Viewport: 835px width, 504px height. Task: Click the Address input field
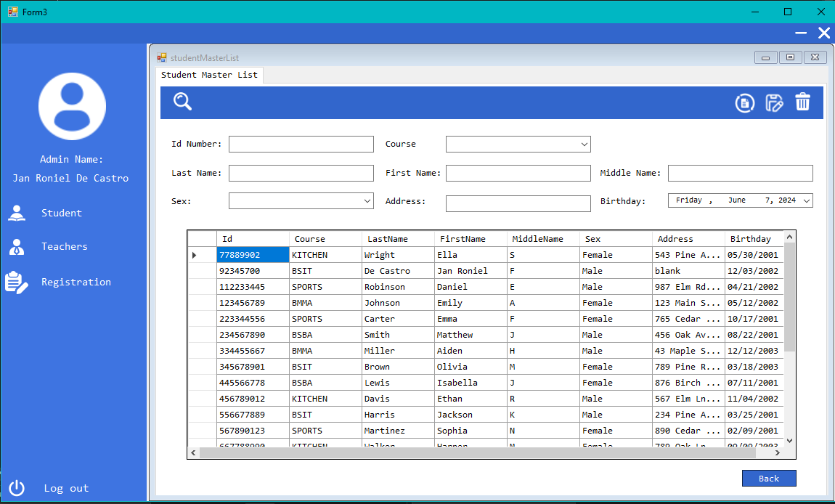point(518,203)
